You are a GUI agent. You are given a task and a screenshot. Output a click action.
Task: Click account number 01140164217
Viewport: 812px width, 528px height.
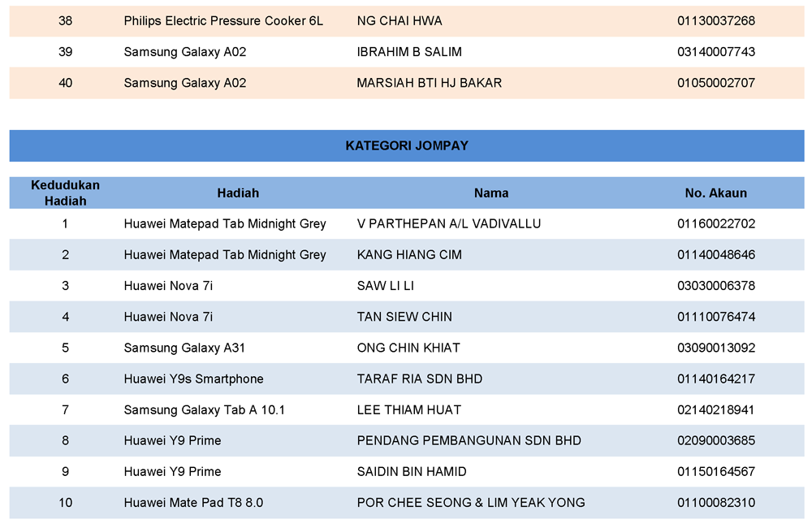[715, 379]
